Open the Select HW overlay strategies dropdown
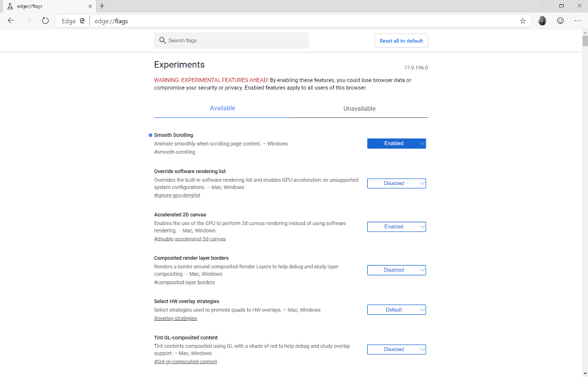 (x=397, y=309)
